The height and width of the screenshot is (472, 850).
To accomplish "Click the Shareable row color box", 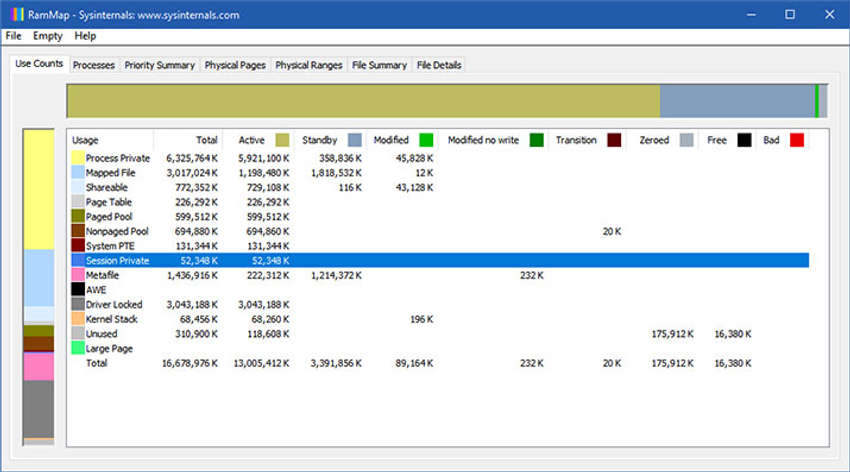I will click(78, 187).
